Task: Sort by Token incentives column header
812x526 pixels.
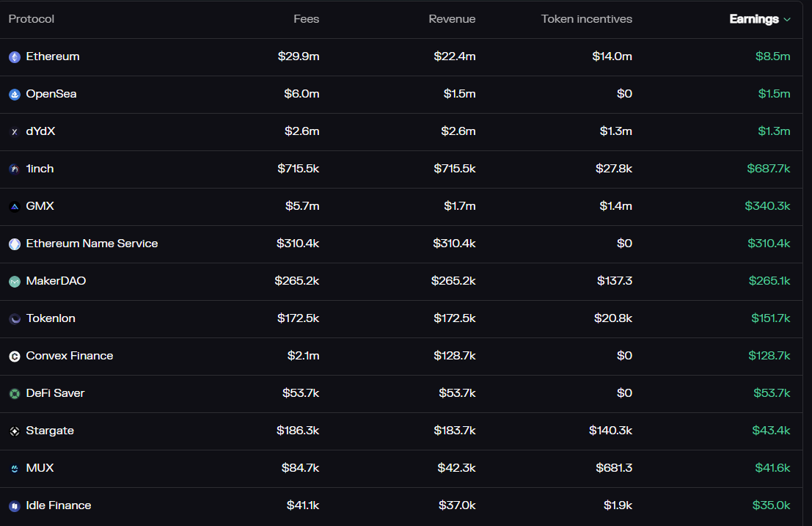Action: (x=586, y=19)
